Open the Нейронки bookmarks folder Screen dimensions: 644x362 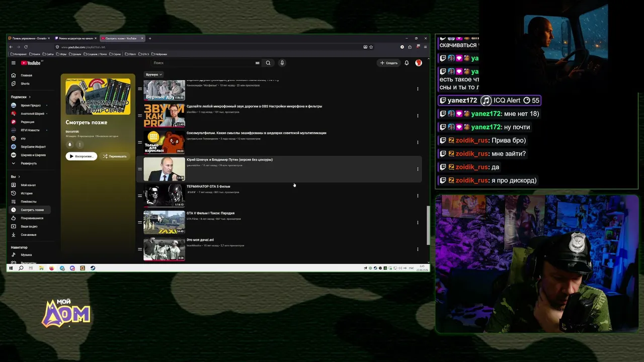pyautogui.click(x=159, y=54)
